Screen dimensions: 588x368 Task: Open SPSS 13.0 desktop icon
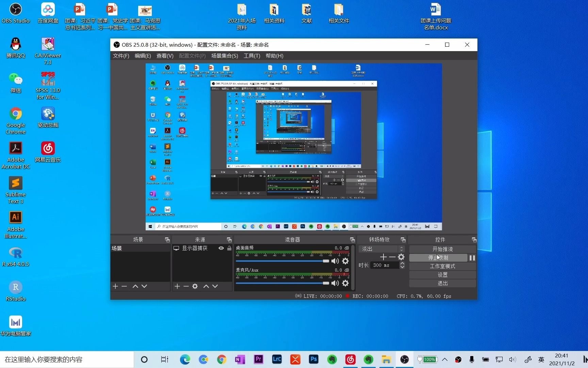(x=48, y=86)
